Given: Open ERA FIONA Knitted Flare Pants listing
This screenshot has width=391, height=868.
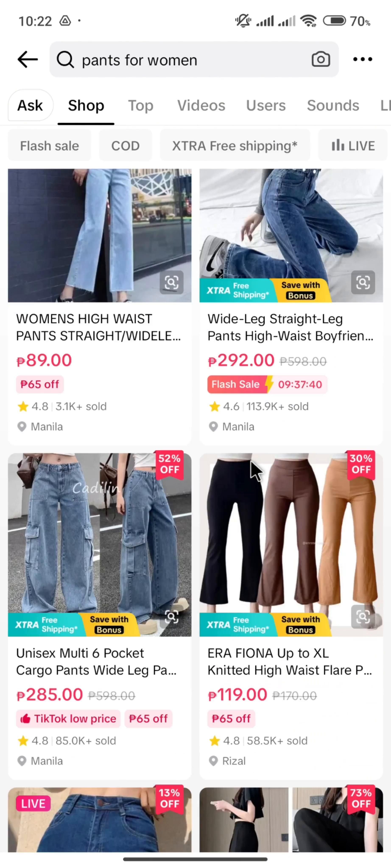Looking at the screenshot, I should click(x=291, y=616).
